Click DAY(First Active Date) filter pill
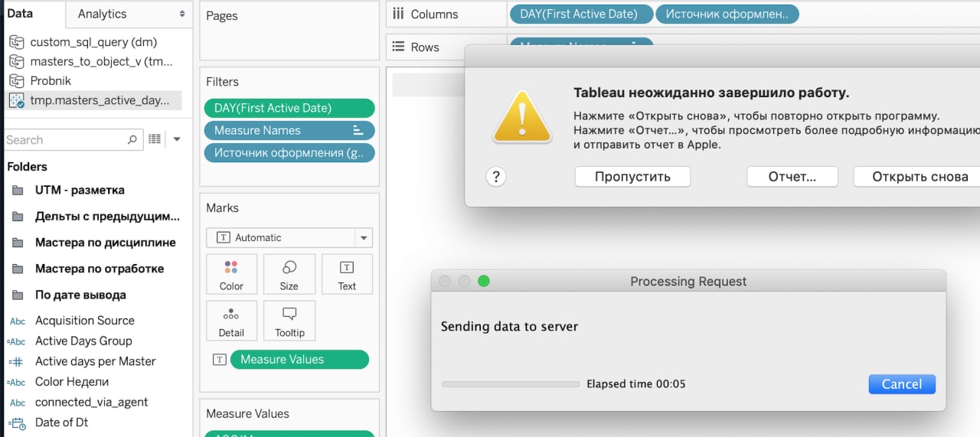 coord(289,108)
